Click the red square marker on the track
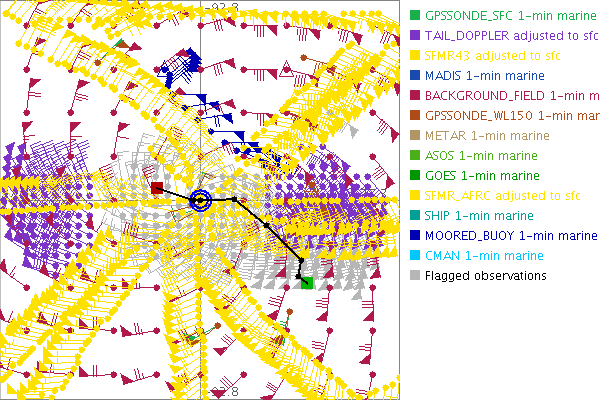600x400 pixels. [157, 187]
